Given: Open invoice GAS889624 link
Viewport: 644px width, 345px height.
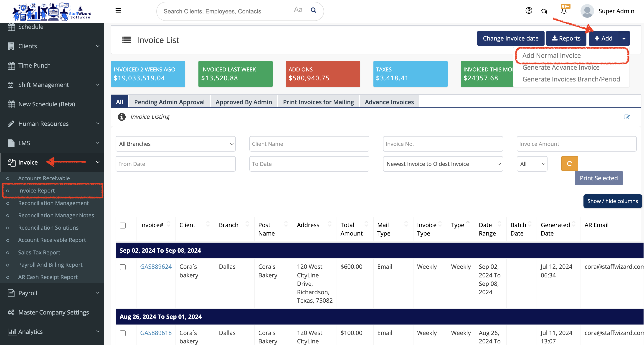Looking at the screenshot, I should (156, 266).
